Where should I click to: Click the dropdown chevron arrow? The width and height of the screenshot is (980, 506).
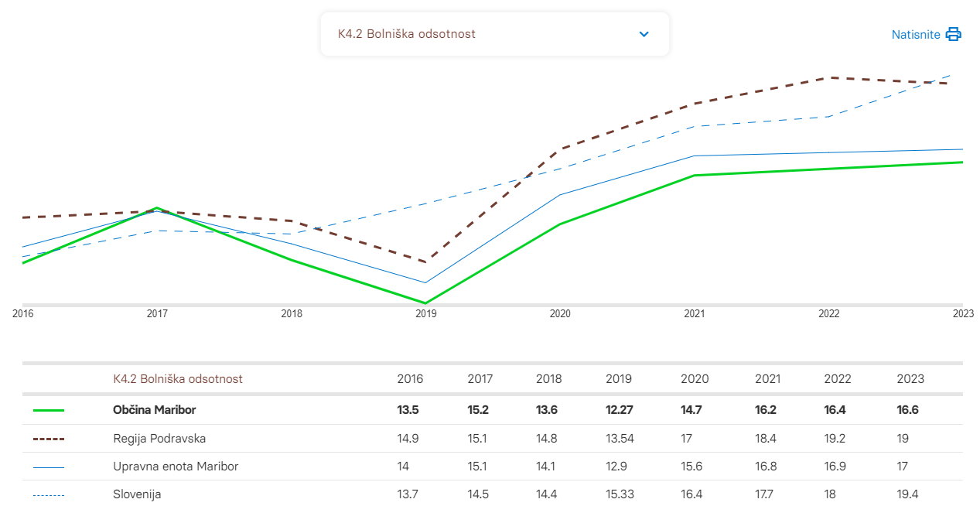click(644, 34)
